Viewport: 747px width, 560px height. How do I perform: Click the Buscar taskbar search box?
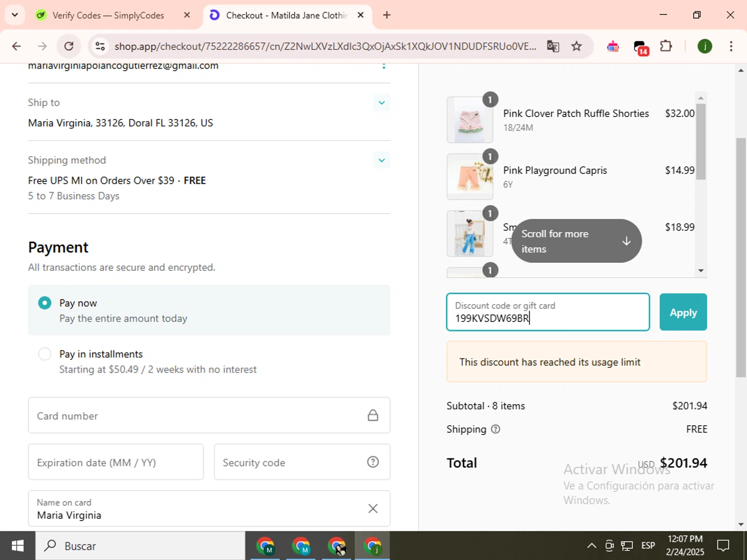[x=140, y=546]
